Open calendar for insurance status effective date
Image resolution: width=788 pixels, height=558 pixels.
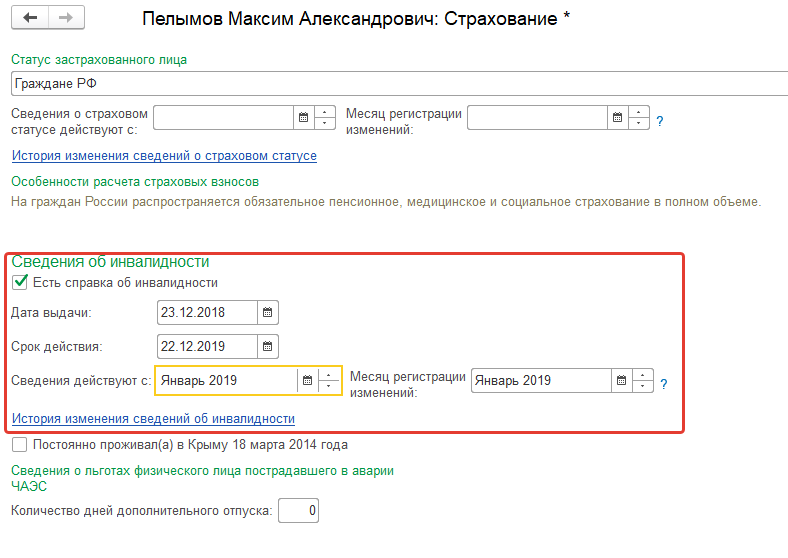point(303,118)
